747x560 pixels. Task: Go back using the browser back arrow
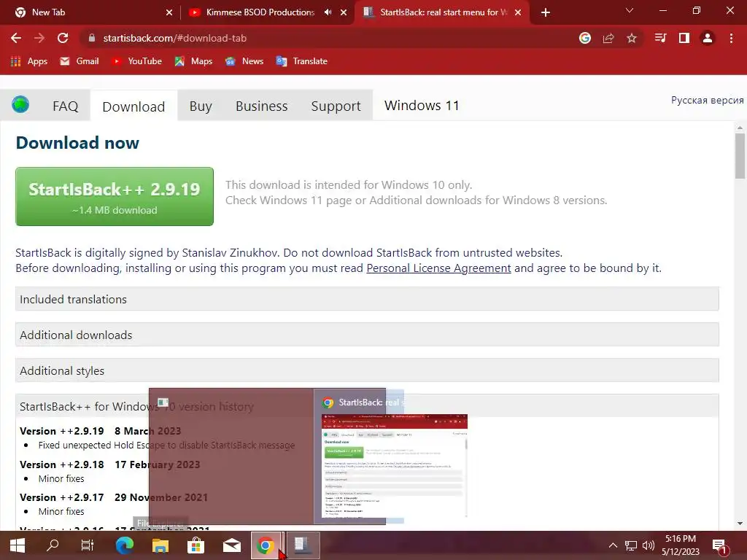16,38
